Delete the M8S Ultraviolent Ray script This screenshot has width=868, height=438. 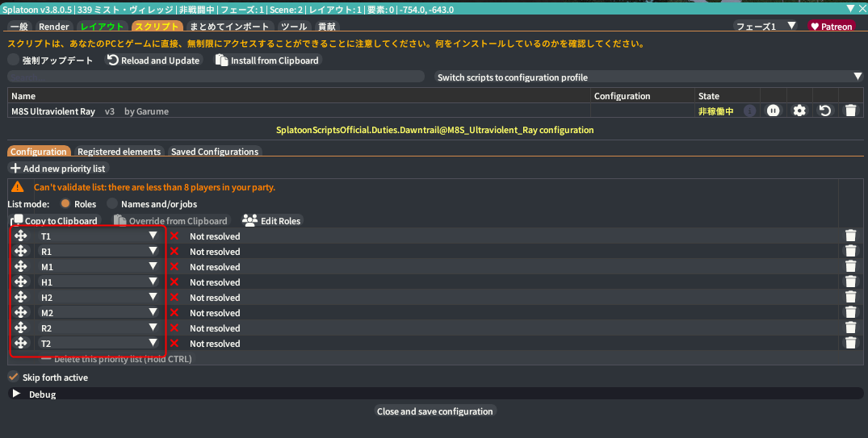pos(851,111)
